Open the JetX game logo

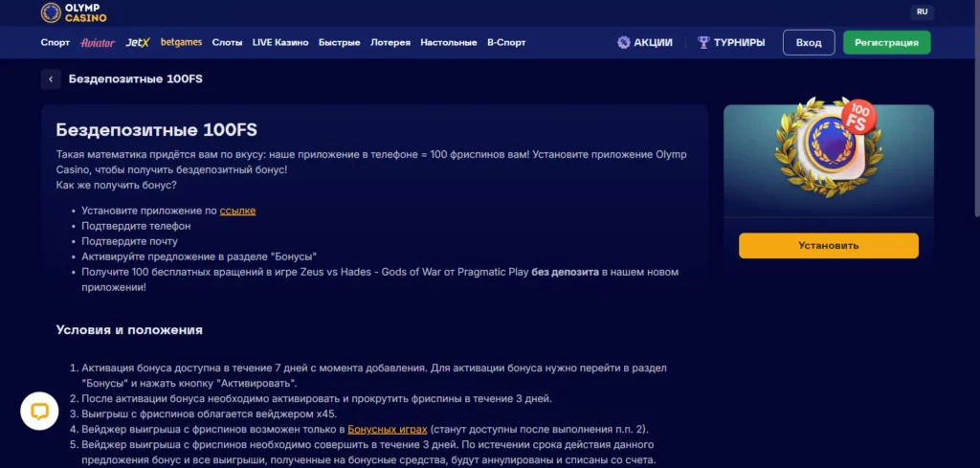pos(138,42)
